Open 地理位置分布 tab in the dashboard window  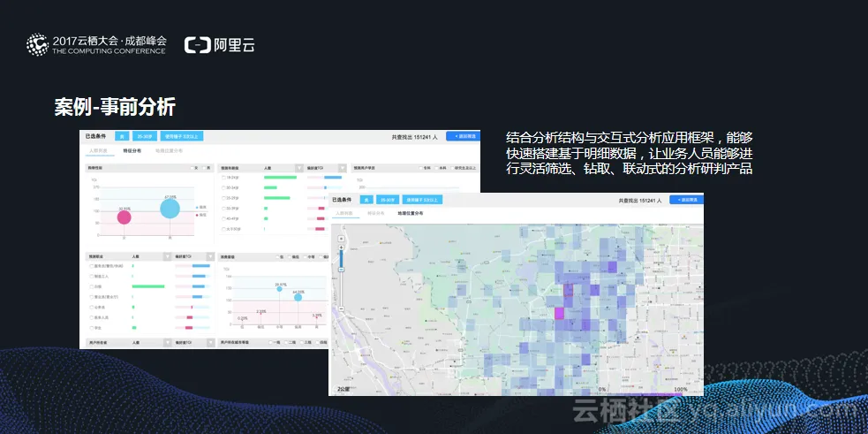click(x=169, y=151)
